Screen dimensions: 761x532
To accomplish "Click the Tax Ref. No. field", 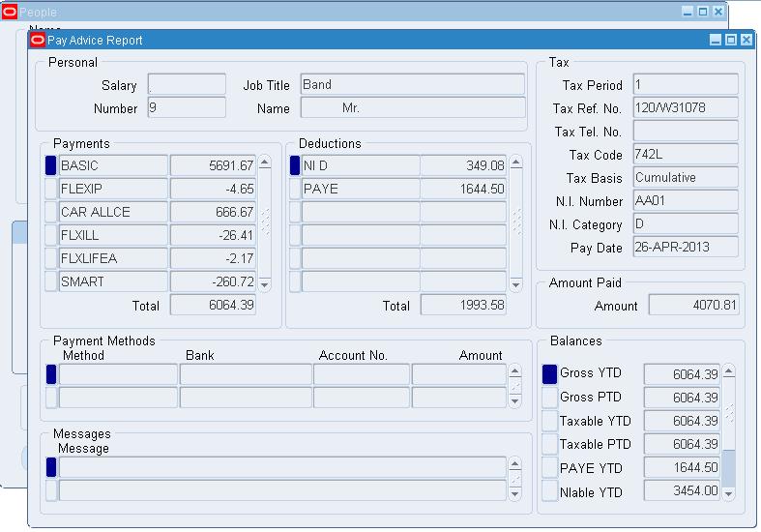I will pyautogui.click(x=686, y=107).
